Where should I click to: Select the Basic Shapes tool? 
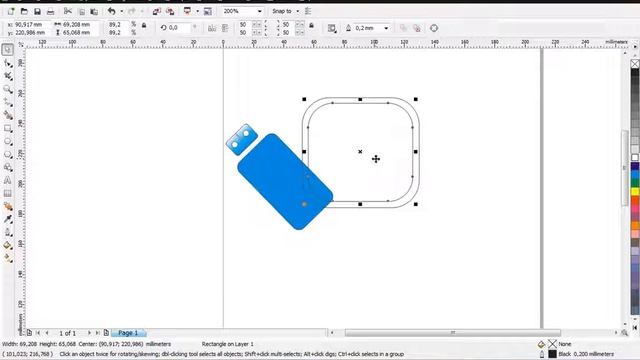coord(8,167)
